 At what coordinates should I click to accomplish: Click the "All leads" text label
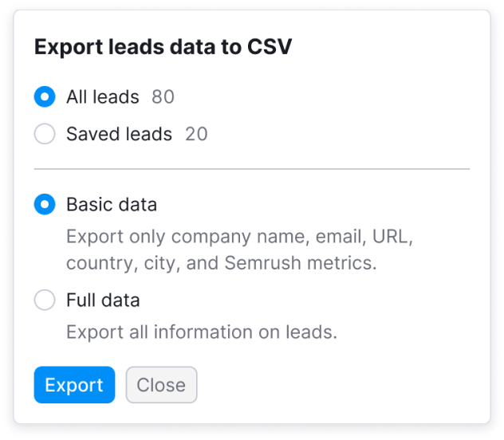pyautogui.click(x=103, y=96)
